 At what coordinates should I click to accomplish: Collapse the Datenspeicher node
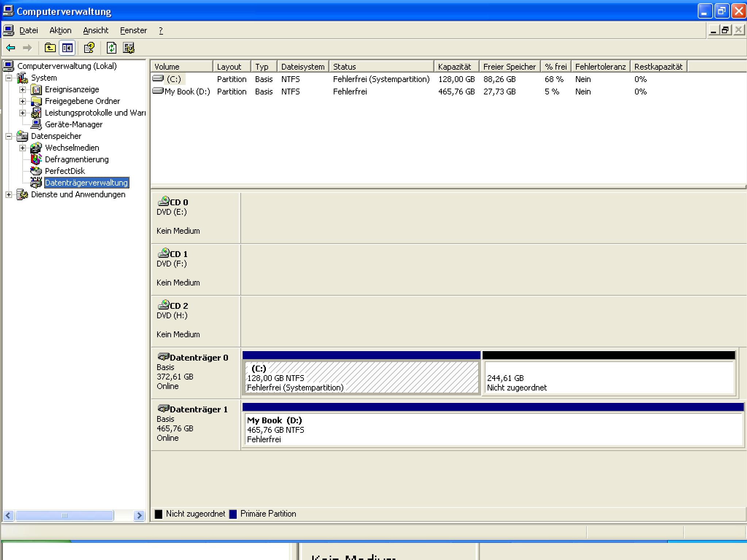[9, 136]
